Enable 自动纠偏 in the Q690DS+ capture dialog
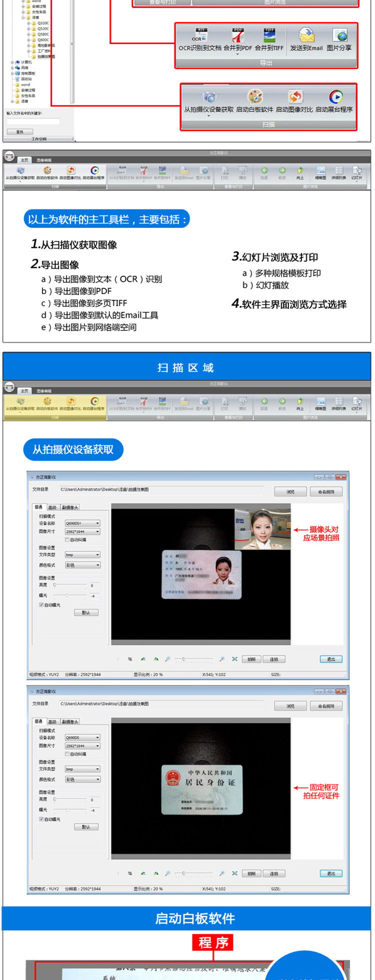 point(67,539)
